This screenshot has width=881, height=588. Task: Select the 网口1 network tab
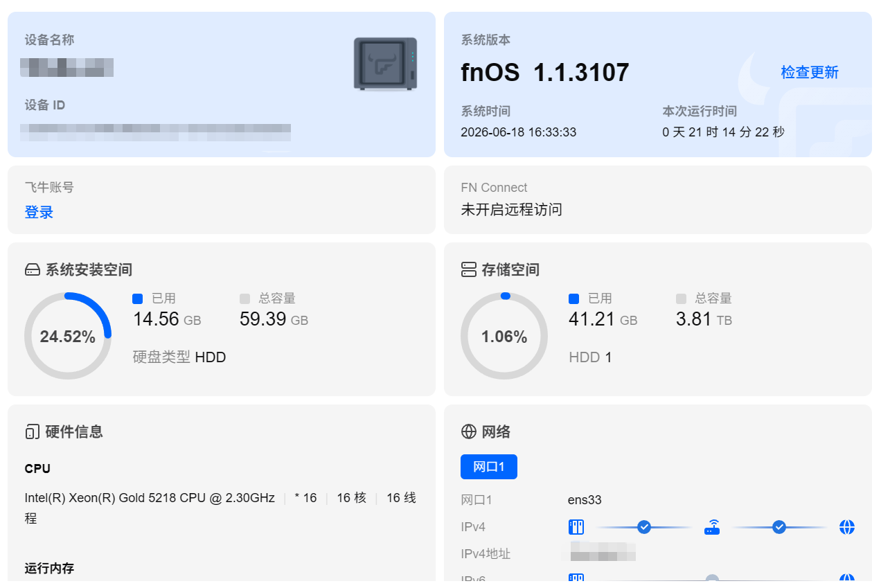point(489,467)
